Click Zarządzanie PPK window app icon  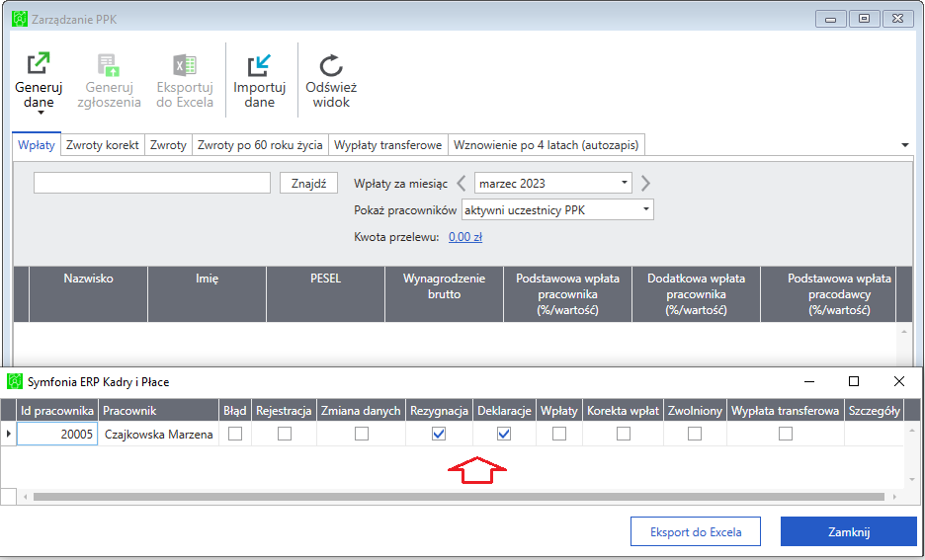[x=20, y=19]
